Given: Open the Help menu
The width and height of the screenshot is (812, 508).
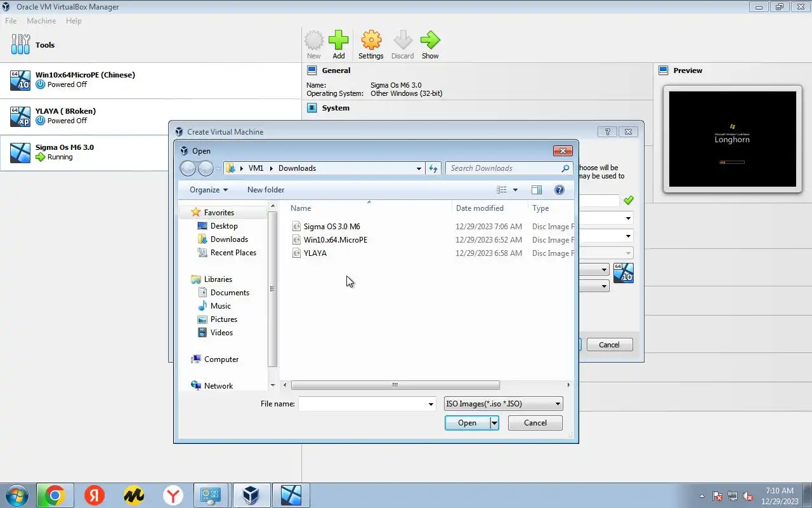Looking at the screenshot, I should tap(74, 21).
